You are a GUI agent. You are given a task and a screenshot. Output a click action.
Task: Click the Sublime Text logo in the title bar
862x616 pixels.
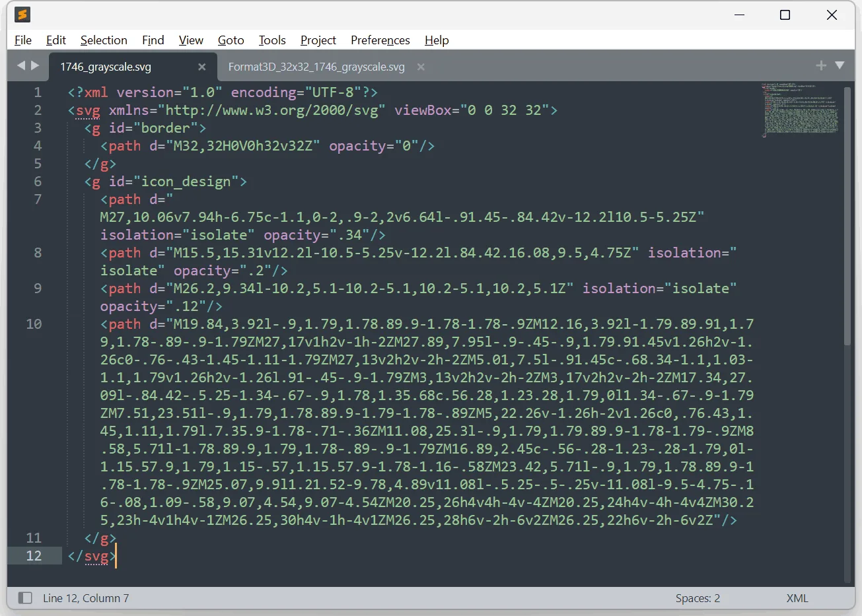(22, 14)
